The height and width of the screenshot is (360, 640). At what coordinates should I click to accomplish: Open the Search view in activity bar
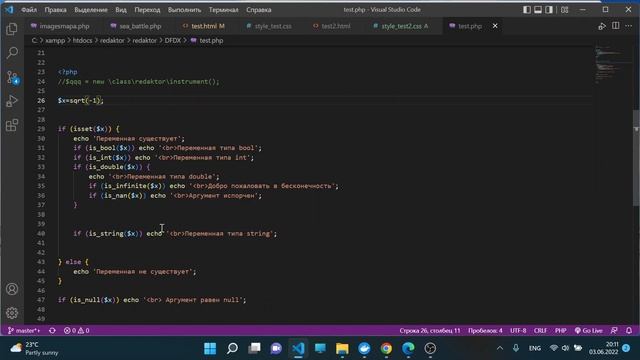pos(12,53)
